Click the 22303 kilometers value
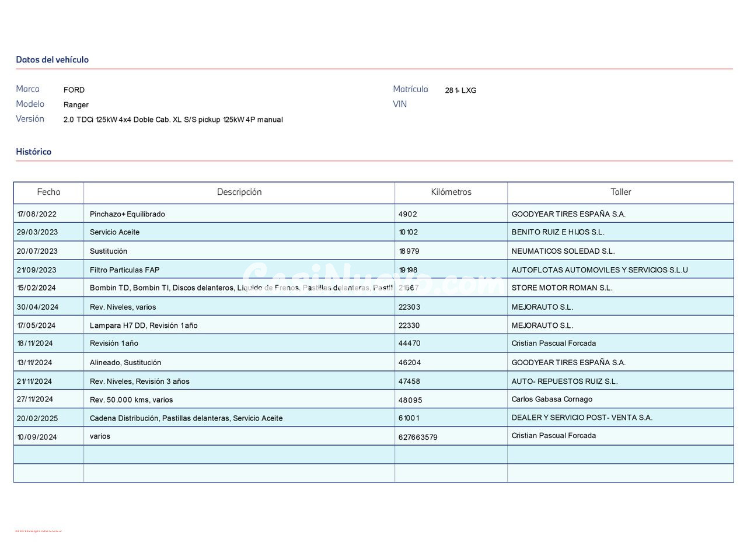Image resolution: width=747 pixels, height=560 pixels. 409,307
